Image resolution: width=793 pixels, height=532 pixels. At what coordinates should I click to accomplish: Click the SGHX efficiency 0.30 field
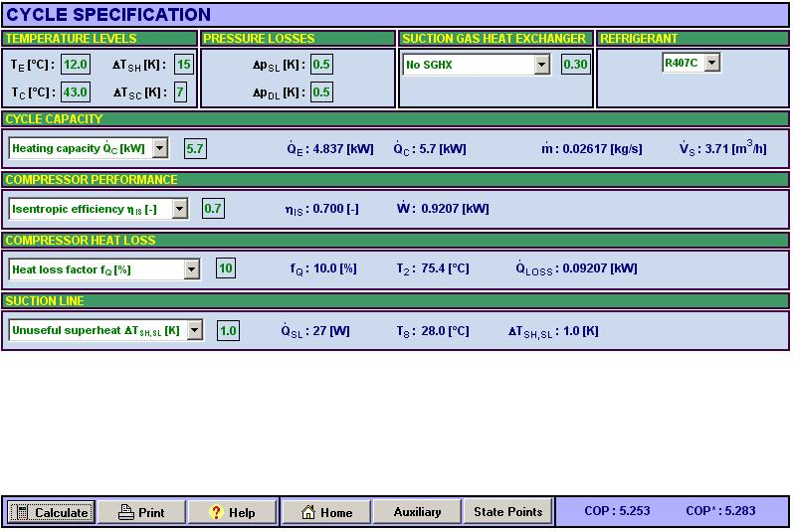[x=575, y=65]
